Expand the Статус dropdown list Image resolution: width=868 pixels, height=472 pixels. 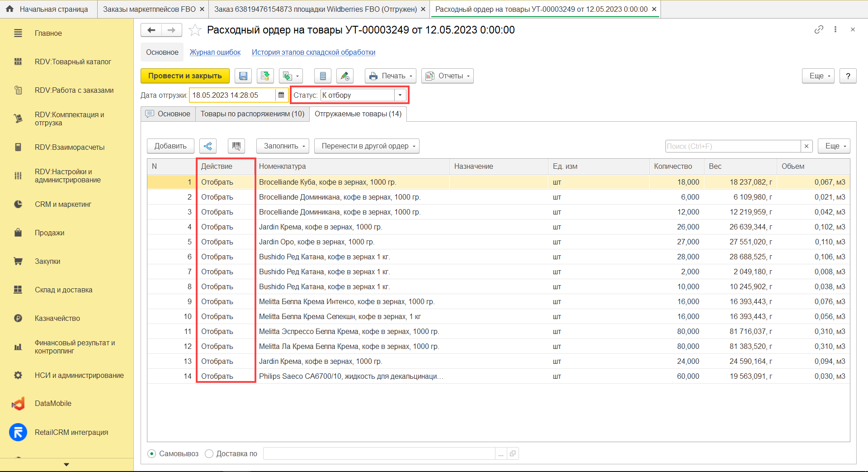point(400,95)
